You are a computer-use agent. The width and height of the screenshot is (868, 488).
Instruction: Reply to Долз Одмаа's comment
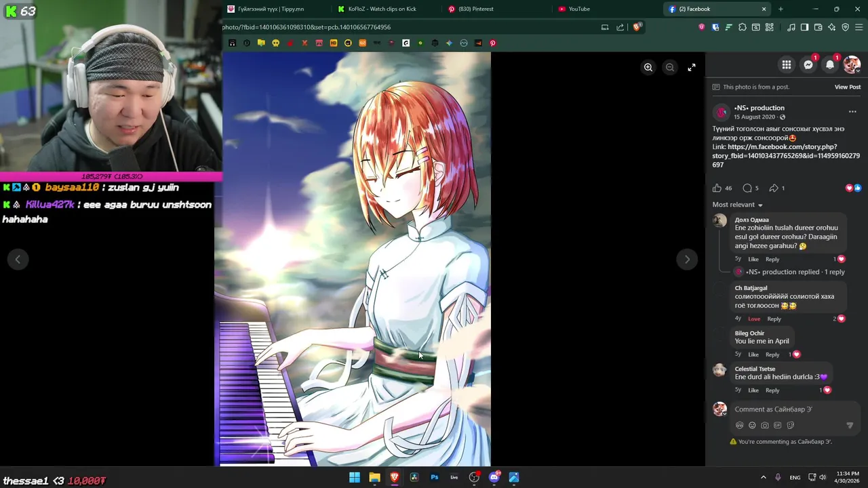pos(772,259)
